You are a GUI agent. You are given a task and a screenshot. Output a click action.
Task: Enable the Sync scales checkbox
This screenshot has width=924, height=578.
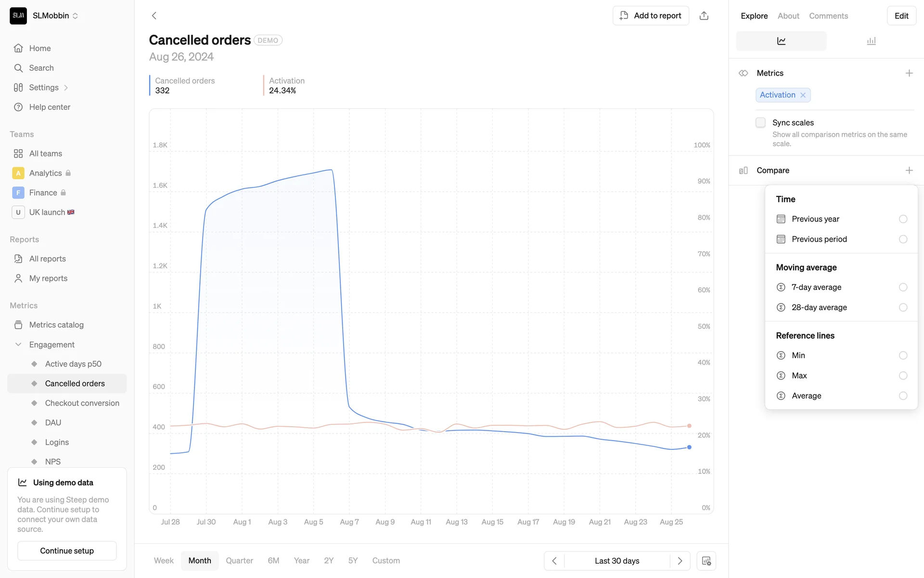point(760,123)
